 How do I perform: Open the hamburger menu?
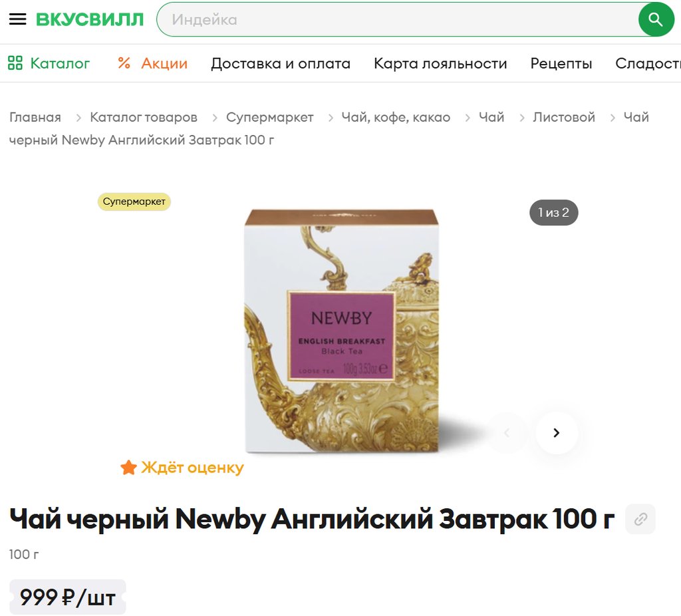coord(18,19)
